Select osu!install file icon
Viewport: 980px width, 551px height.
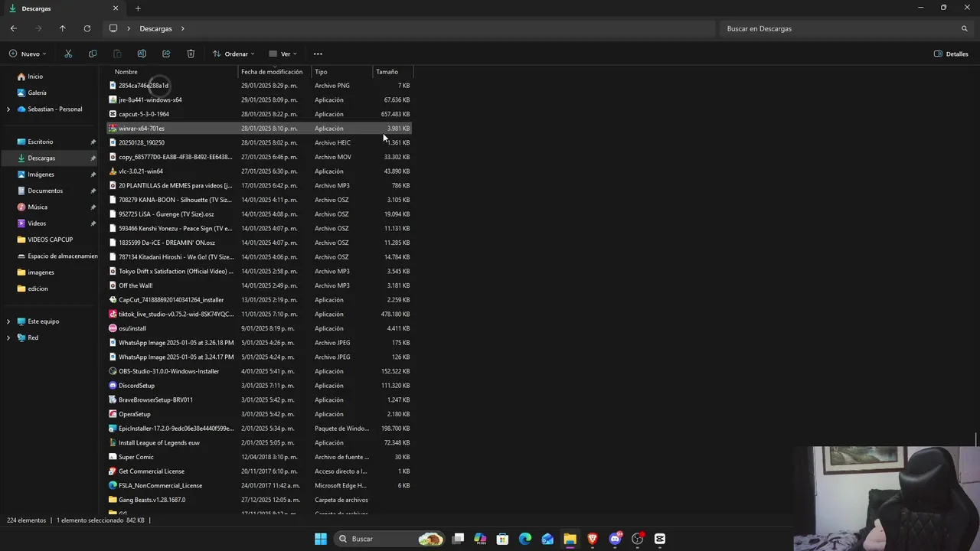click(x=113, y=328)
